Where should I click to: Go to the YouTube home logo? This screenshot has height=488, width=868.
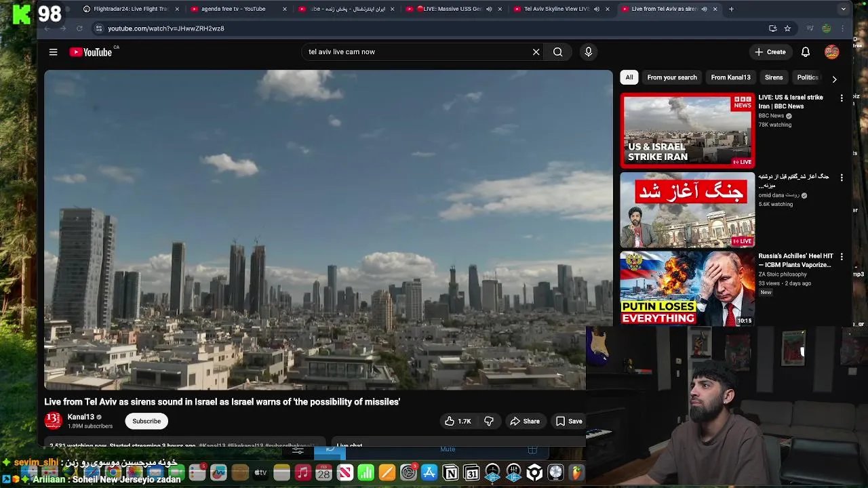point(90,52)
